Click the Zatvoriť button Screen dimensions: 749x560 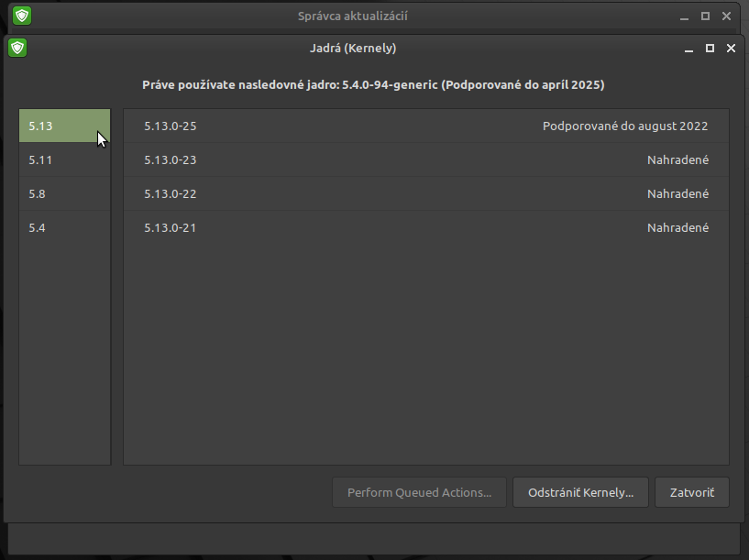point(691,492)
